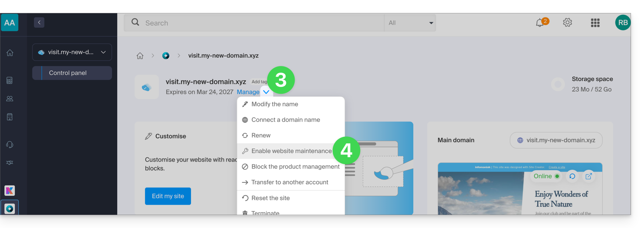This screenshot has height=228, width=644.
Task: Refresh the site preview using reload icon
Action: [x=572, y=176]
